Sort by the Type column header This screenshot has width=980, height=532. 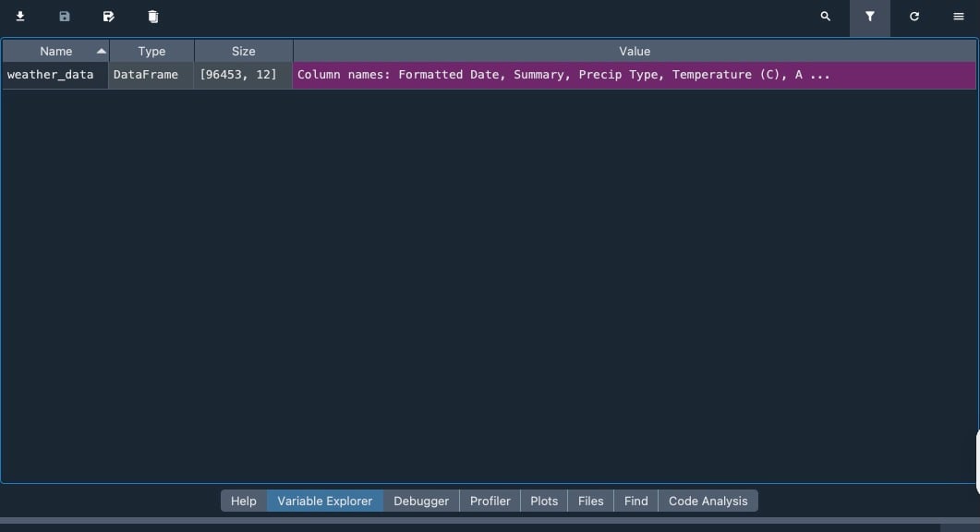pyautogui.click(x=151, y=51)
